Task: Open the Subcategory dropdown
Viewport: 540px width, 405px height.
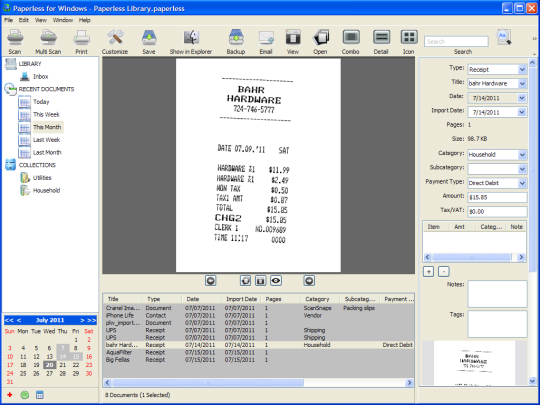Action: [x=522, y=169]
